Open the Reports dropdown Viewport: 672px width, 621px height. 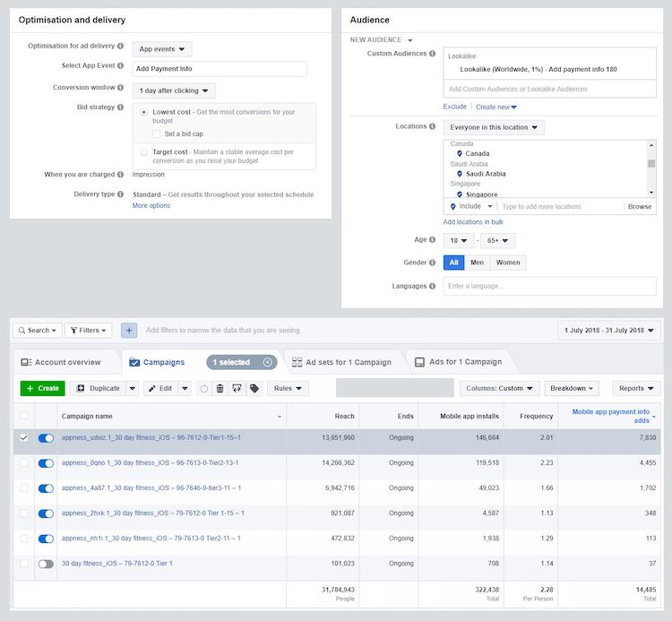[x=636, y=388]
